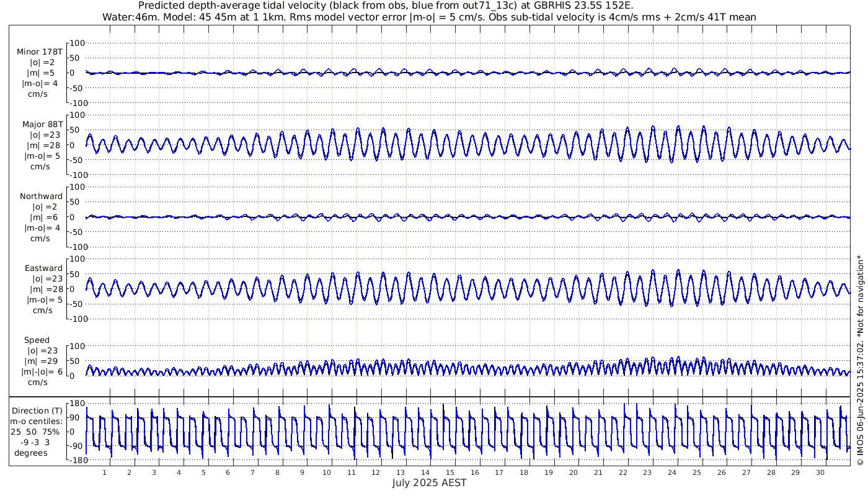This screenshot has height=496, width=868.
Task: Select day 1 on the date axis
Action: 104,472
